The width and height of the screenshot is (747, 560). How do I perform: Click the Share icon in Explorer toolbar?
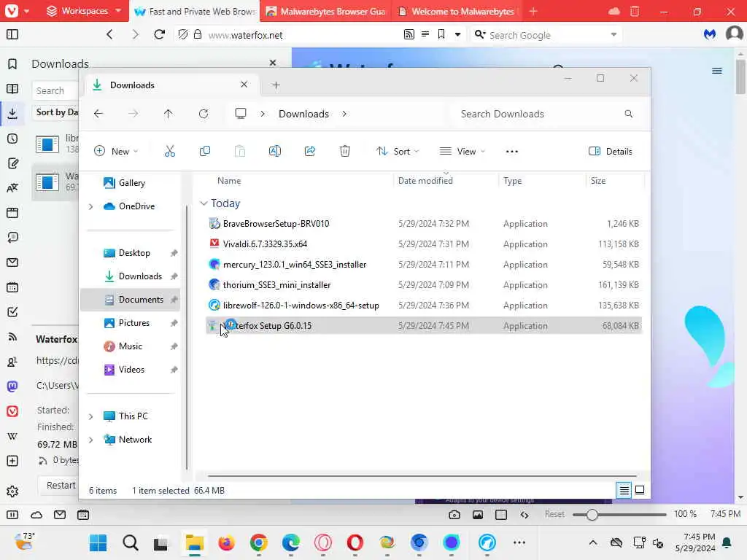[309, 152]
